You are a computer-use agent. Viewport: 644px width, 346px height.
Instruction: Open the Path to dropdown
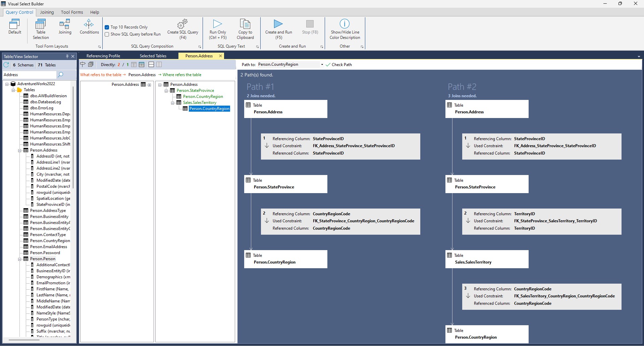pos(322,65)
